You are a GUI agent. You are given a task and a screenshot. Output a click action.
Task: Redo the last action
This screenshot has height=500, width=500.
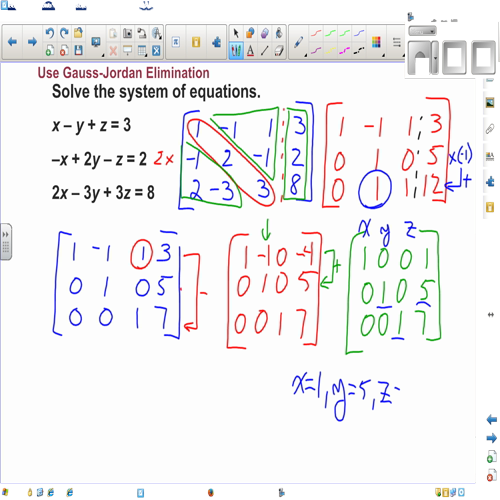coord(64,33)
